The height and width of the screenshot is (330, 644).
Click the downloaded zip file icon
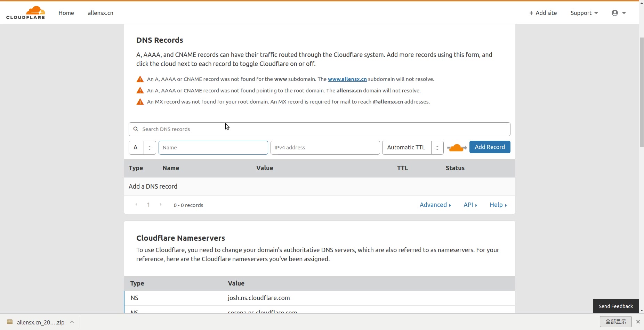click(10, 322)
